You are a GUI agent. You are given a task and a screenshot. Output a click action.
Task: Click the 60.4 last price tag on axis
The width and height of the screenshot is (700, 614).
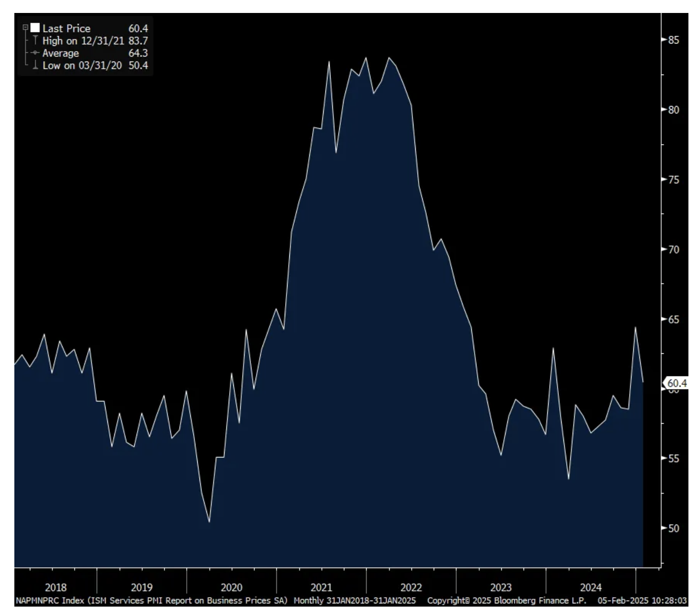(676, 383)
